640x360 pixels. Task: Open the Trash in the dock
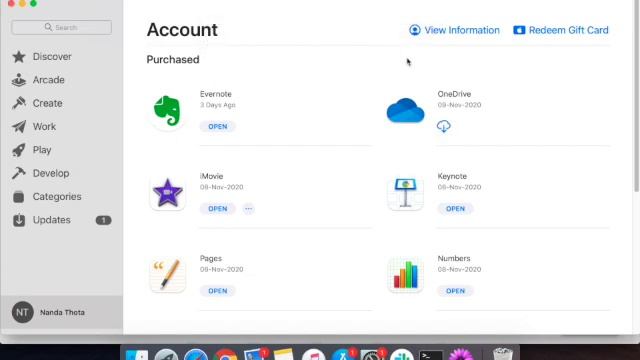[502, 354]
